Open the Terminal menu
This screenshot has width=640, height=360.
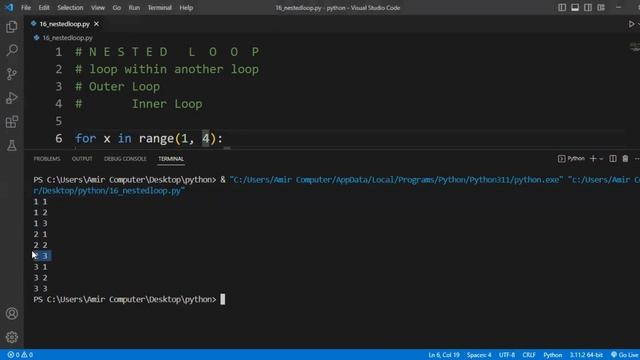[x=160, y=8]
